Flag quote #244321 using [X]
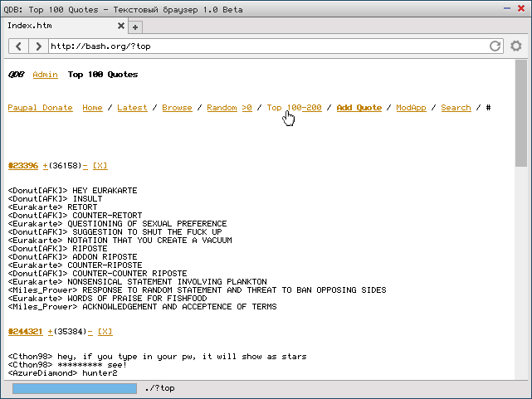 coord(105,332)
